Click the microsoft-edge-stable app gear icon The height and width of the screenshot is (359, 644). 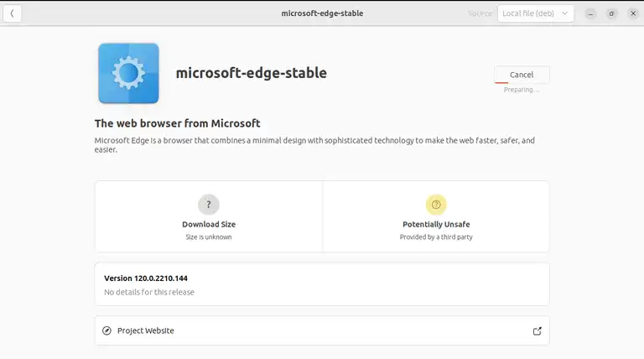(128, 73)
